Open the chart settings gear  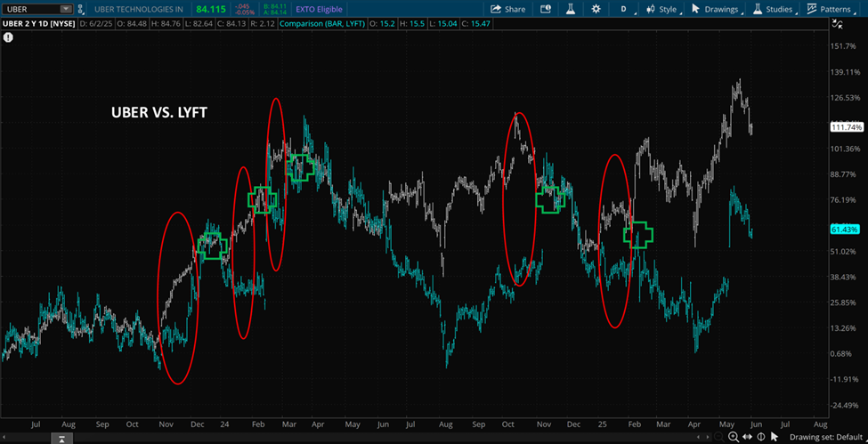click(x=596, y=9)
